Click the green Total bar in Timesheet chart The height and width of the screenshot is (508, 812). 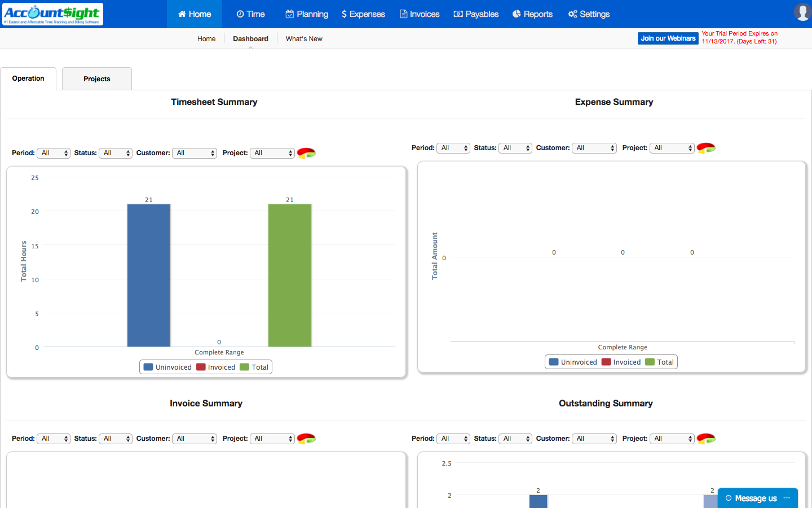pos(290,275)
